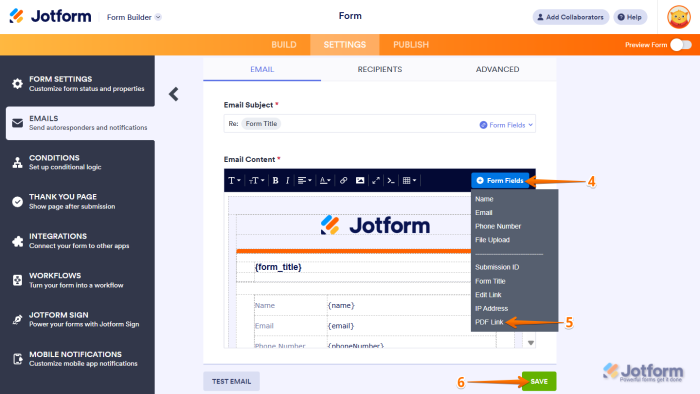
Task: Choose Email from Form Fields list
Action: click(483, 213)
